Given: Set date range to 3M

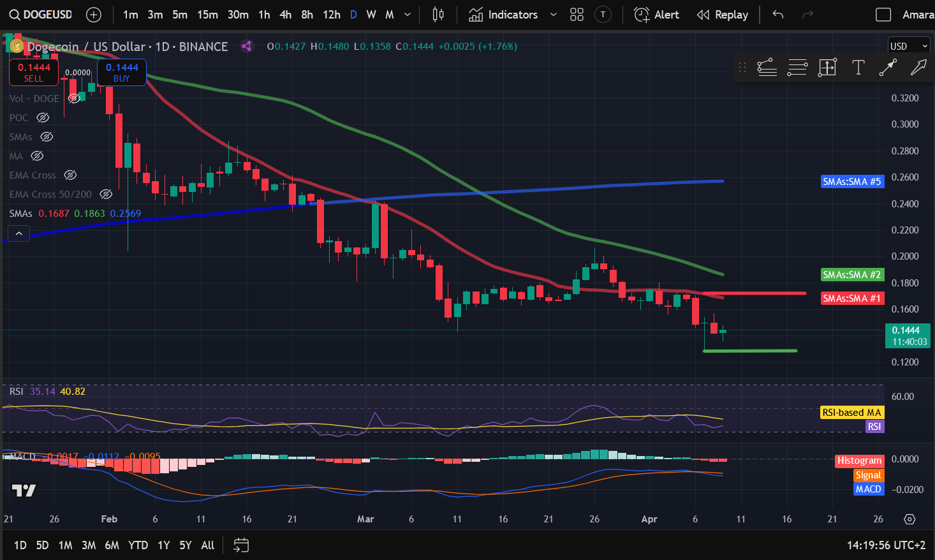Looking at the screenshot, I should pyautogui.click(x=89, y=545).
